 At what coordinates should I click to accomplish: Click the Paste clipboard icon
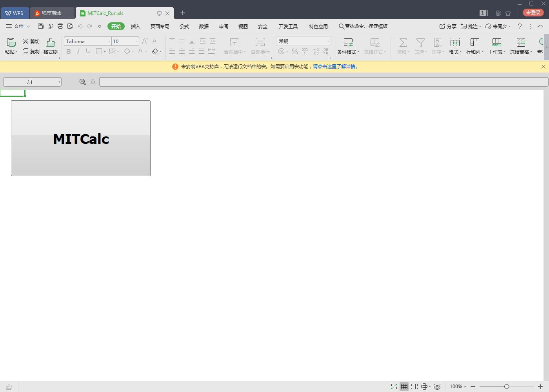(x=11, y=42)
